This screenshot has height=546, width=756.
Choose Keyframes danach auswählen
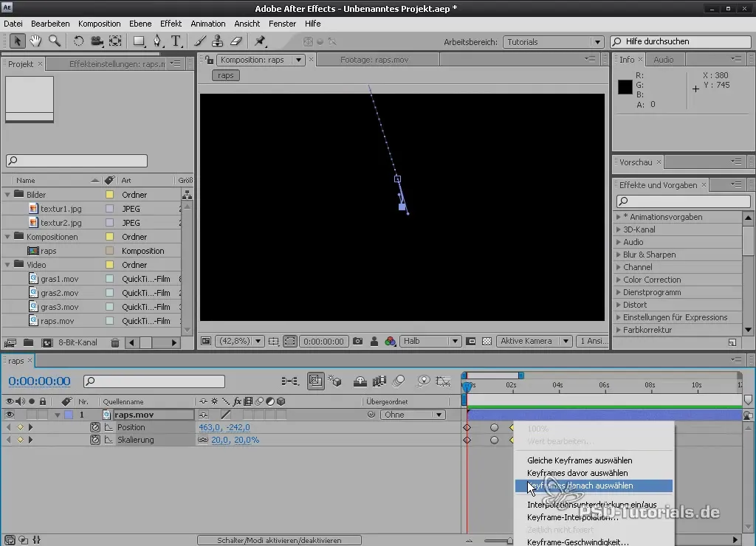click(x=594, y=485)
